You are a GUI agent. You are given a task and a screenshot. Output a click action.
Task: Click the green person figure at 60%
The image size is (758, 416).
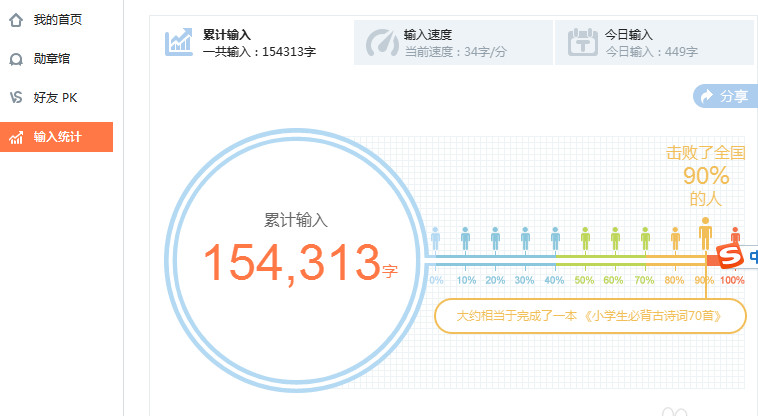615,238
